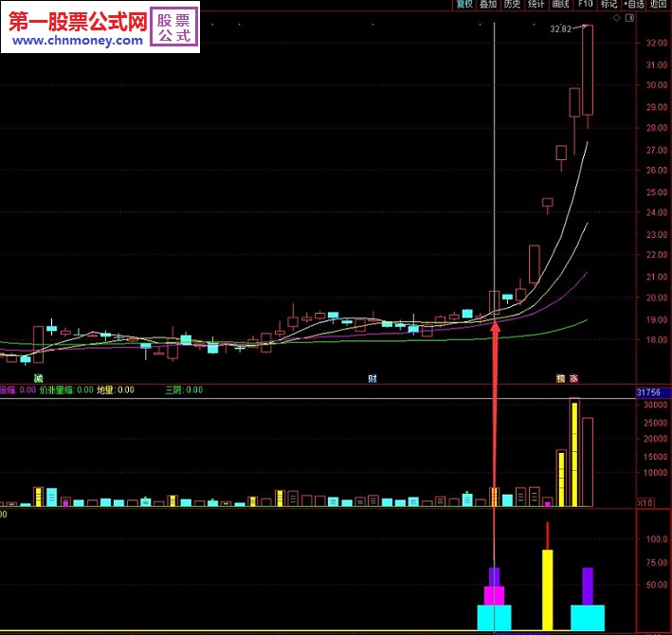The width and height of the screenshot is (672, 635).
Task: Click the 揭 marker under the chart
Action: click(560, 378)
